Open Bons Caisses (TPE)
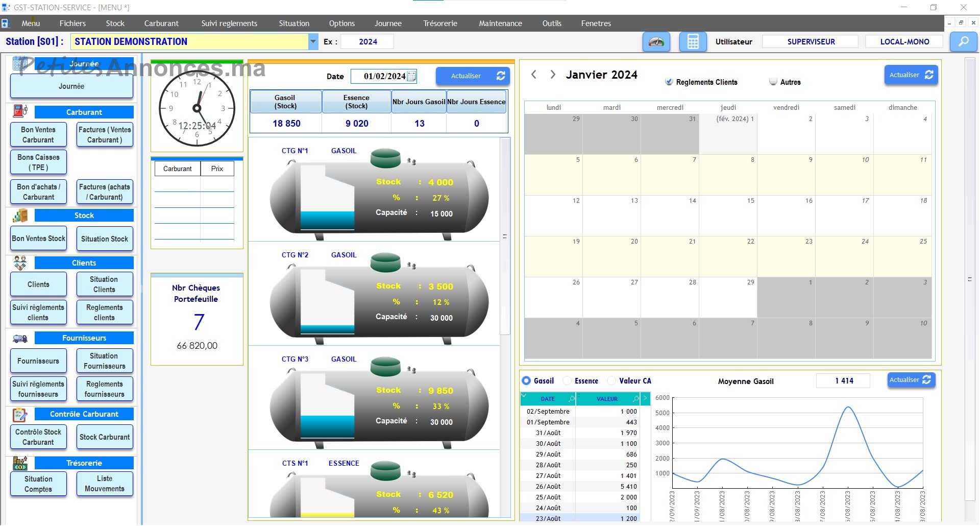980x526 pixels. (38, 162)
